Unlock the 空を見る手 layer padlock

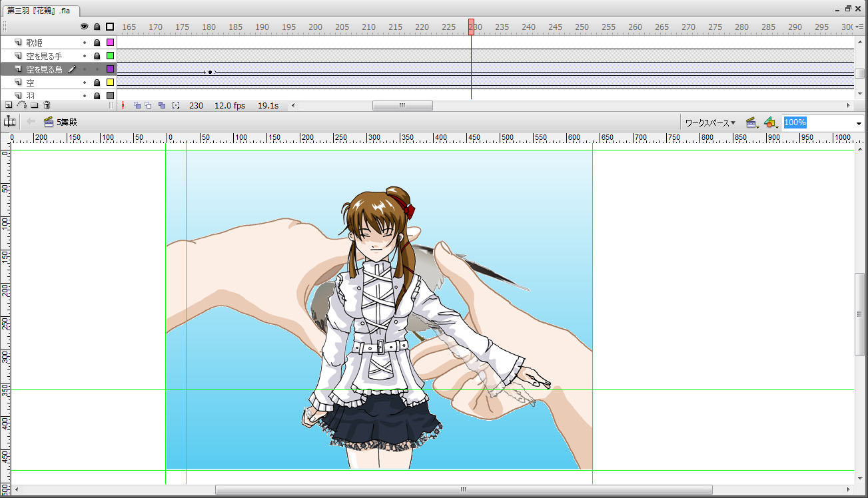97,56
